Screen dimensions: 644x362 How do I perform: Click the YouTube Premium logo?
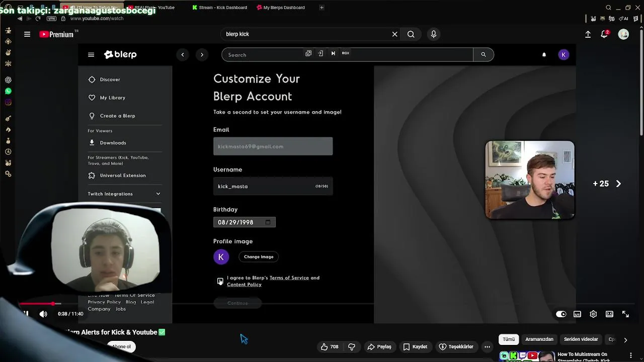coord(57,34)
